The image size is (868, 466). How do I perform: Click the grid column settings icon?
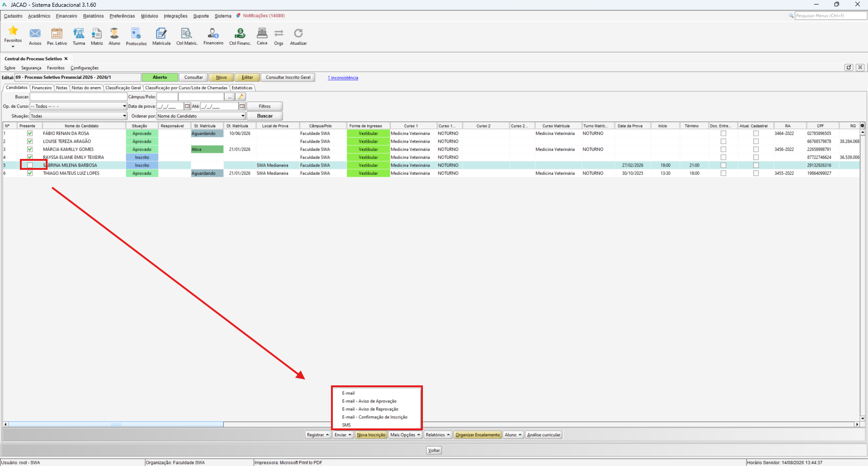pos(863,125)
